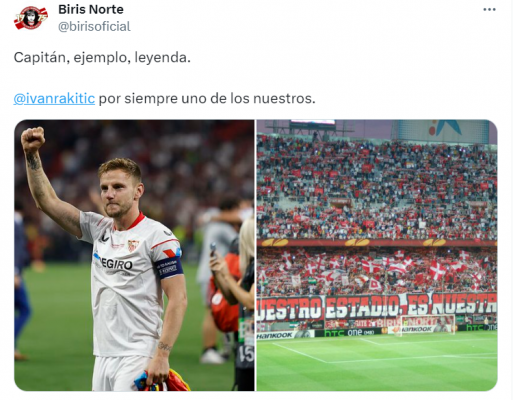This screenshot has height=400, width=513.
Task: Open the @ivanrakitic mention link
Action: coord(54,98)
